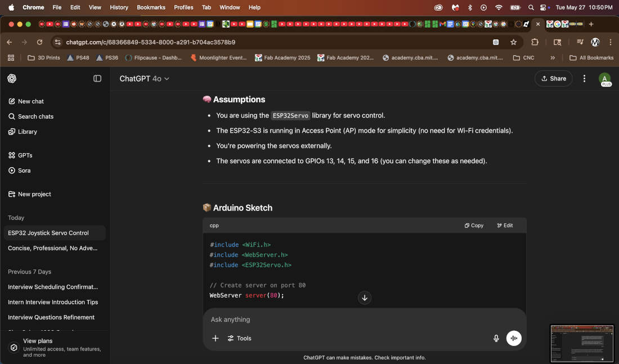
Task: Open media controls icon in toolbar
Action: (580, 42)
